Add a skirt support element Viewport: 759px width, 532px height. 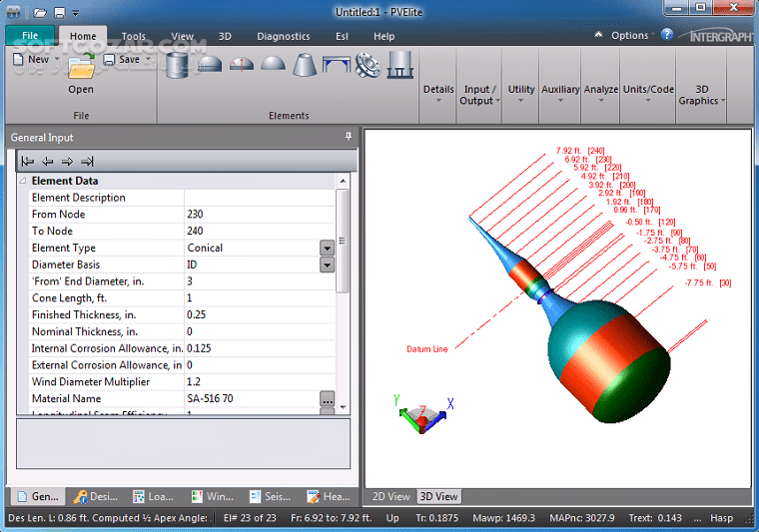pyautogui.click(x=400, y=65)
